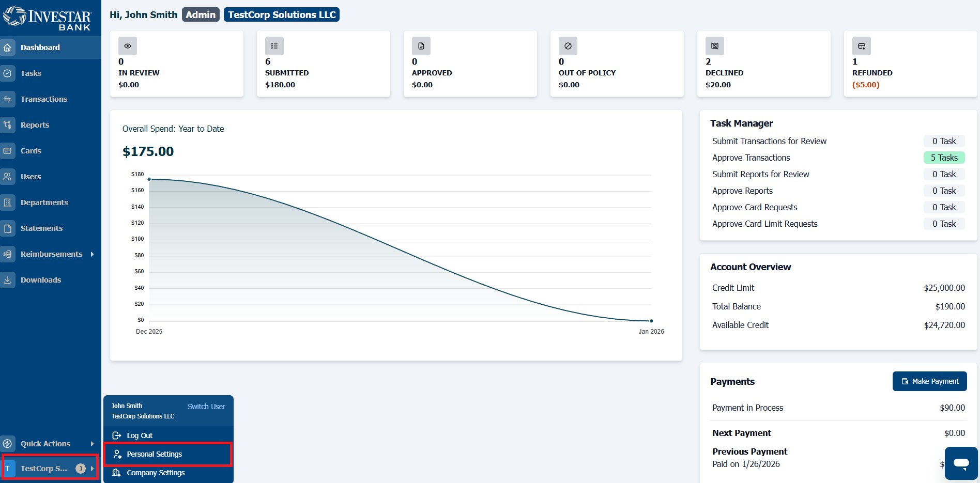The width and height of the screenshot is (980, 483).
Task: Open the 5 Tasks Approve Transactions badge
Action: tap(944, 158)
